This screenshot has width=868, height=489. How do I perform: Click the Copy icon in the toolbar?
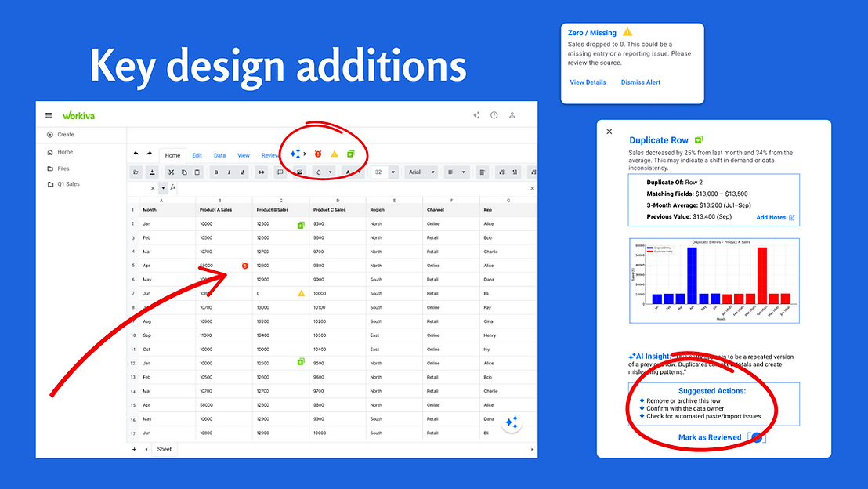[x=184, y=172]
